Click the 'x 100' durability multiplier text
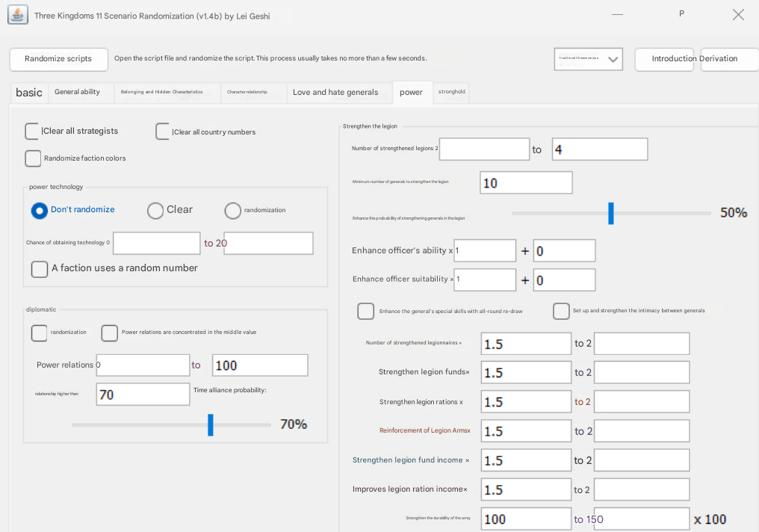The image size is (759, 532). pos(710,519)
